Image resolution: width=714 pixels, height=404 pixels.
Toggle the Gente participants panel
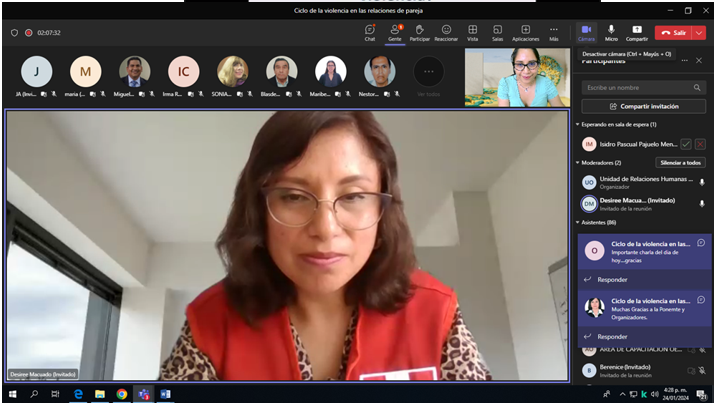[395, 33]
